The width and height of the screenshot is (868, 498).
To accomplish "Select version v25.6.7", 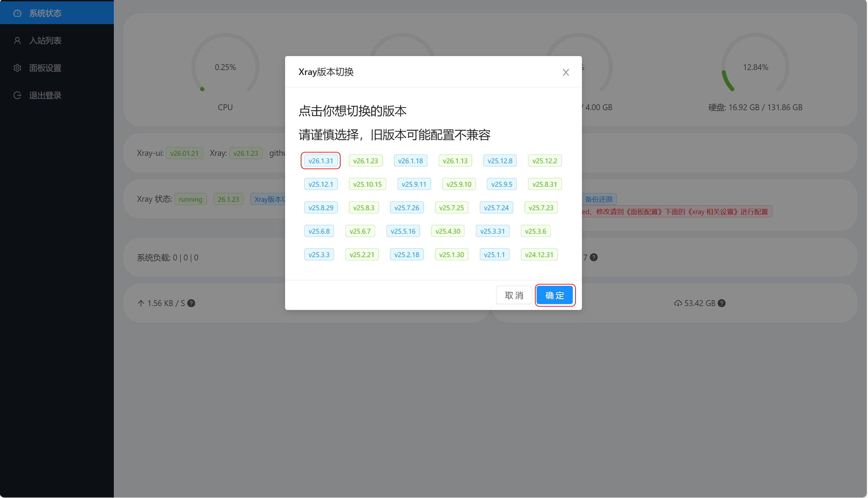I will click(x=360, y=231).
